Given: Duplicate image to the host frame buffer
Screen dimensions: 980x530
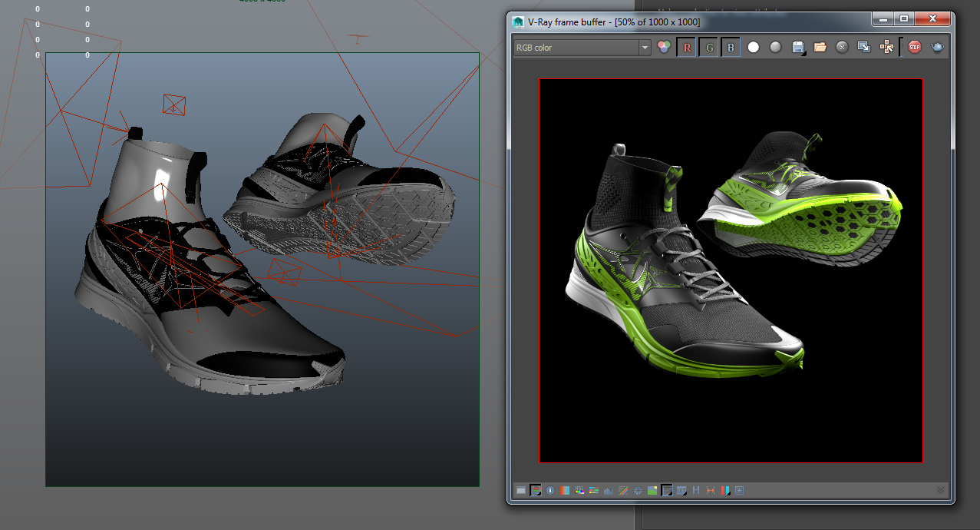Looking at the screenshot, I should tap(863, 47).
